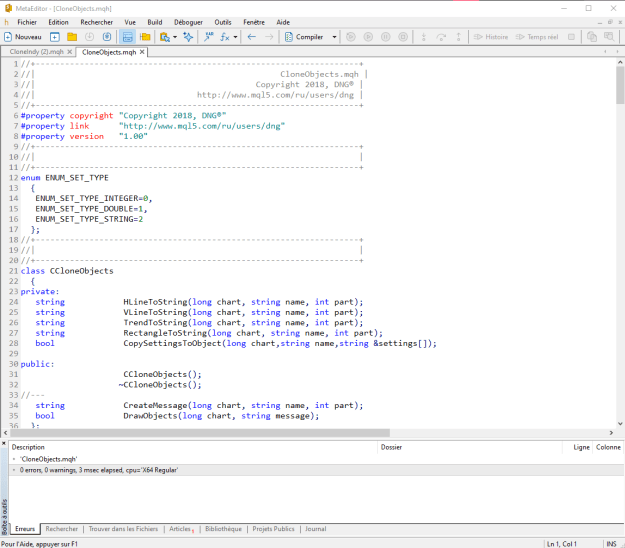
Task: Go back with the left arrow
Action: [x=252, y=37]
